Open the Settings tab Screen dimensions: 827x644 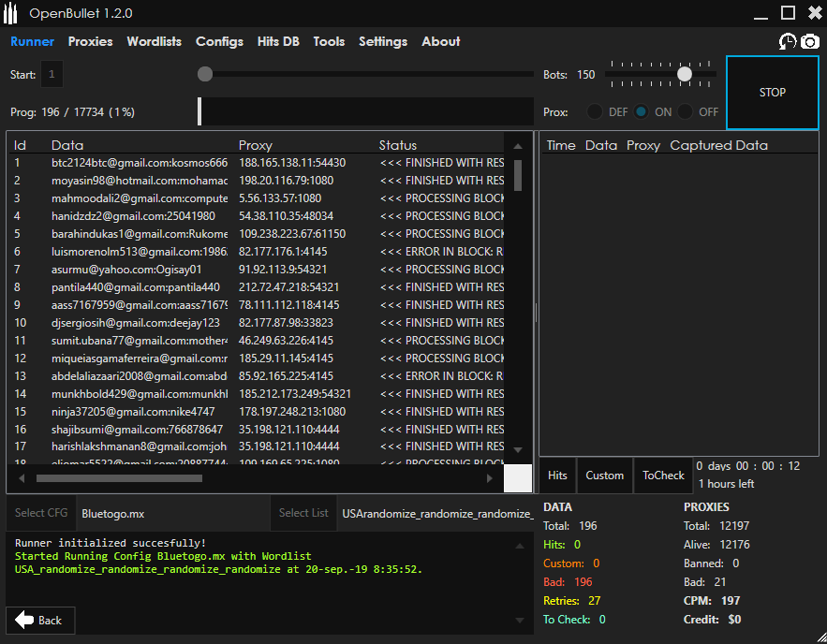point(383,41)
